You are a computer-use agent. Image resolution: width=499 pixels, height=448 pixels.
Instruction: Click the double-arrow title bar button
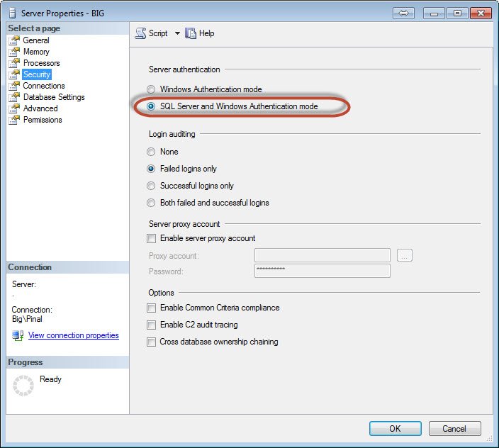point(403,13)
